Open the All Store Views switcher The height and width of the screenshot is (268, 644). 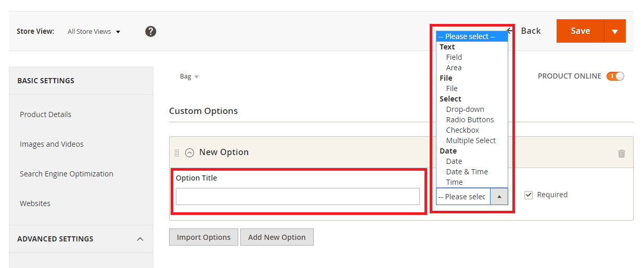tap(94, 32)
